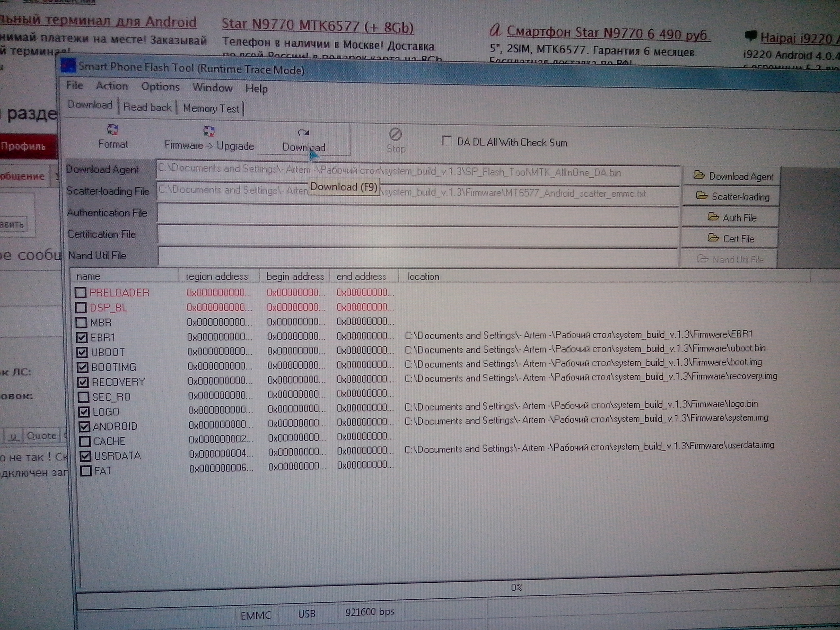
Task: Open терминал для Android browser link
Action: click(x=98, y=21)
